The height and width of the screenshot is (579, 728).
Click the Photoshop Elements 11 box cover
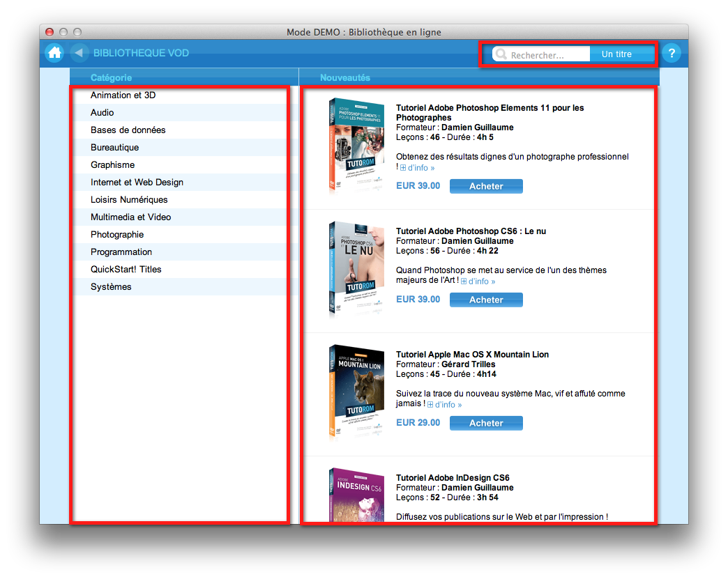click(x=356, y=146)
